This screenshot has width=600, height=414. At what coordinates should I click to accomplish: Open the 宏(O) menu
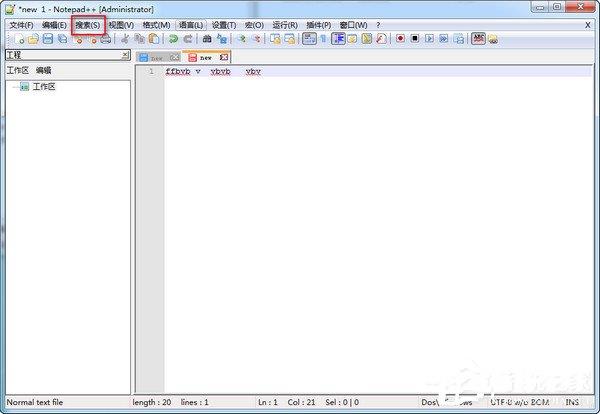254,25
